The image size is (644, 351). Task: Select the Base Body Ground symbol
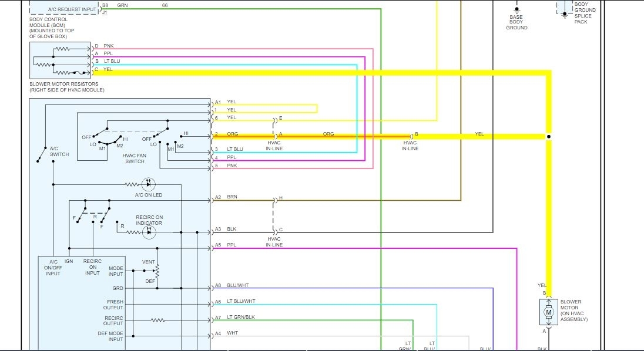516,9
